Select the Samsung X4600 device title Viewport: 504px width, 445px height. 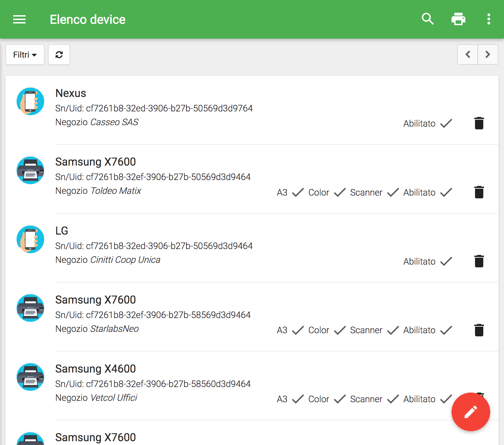coord(96,369)
